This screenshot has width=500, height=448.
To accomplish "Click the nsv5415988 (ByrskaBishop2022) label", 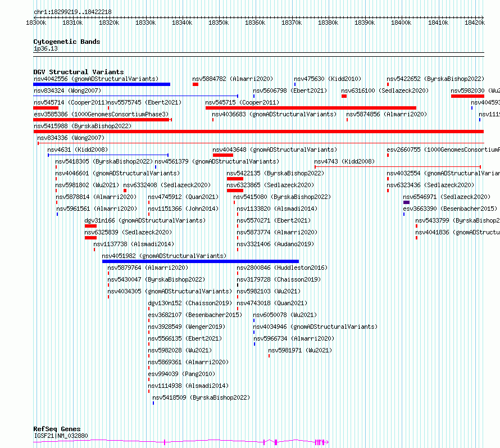I will click(83, 126).
